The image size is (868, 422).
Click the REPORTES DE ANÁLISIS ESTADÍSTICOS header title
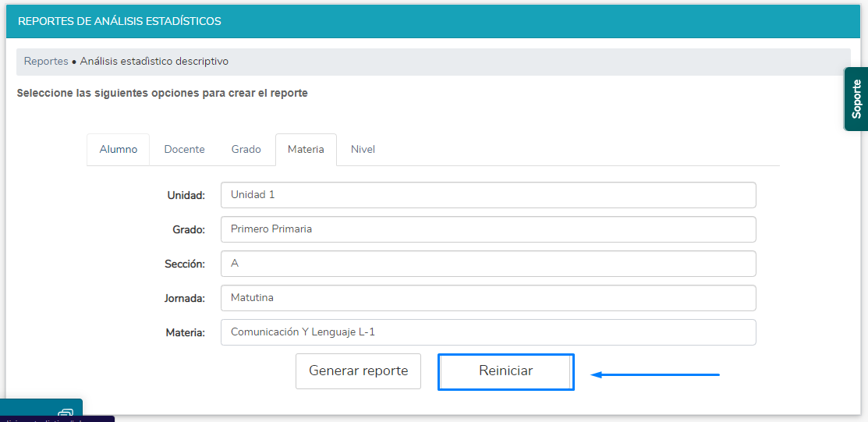click(119, 22)
